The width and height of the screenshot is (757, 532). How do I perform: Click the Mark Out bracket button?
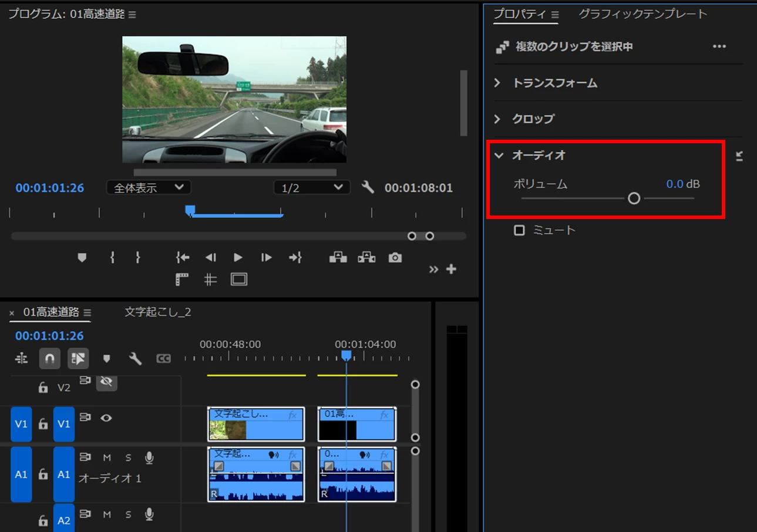click(x=138, y=257)
